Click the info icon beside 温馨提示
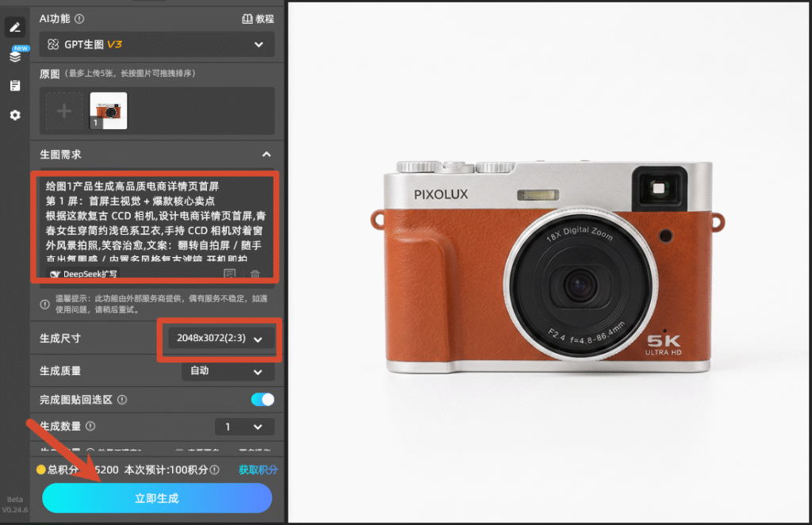812x525 pixels. [x=45, y=305]
